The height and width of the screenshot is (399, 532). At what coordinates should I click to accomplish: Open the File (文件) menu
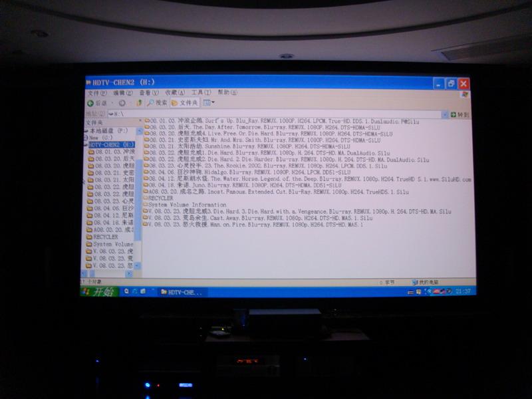click(97, 92)
